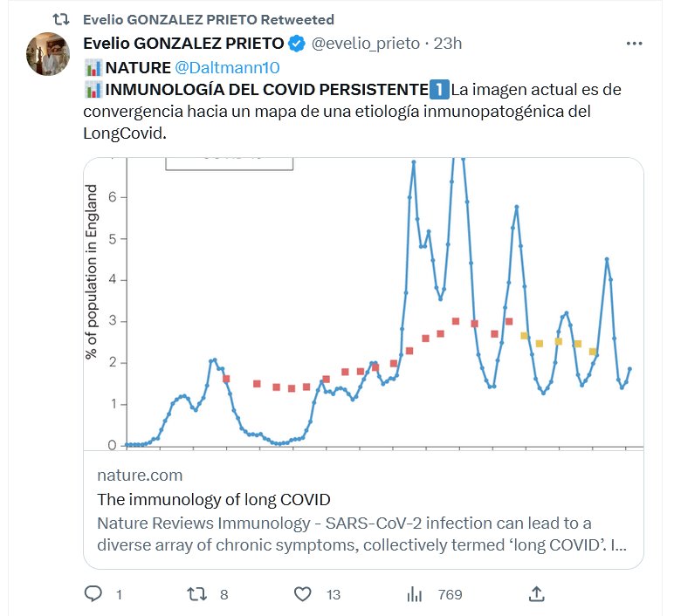Viewport: 674px width, 616px height.
Task: Click the retweeted arrows icon above the name
Action: coord(61,19)
